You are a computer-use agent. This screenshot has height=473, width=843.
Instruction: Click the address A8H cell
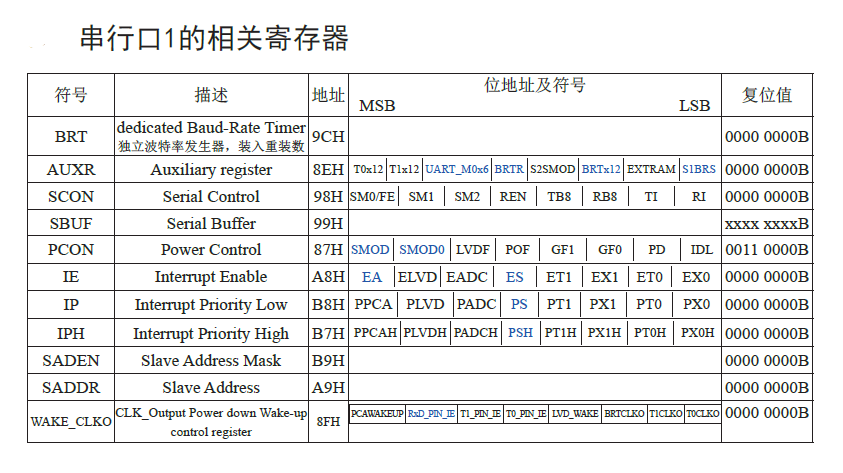(328, 277)
